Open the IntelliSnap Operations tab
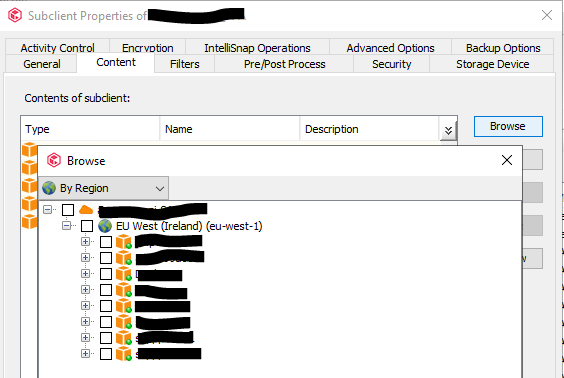The image size is (564, 378). [x=257, y=47]
